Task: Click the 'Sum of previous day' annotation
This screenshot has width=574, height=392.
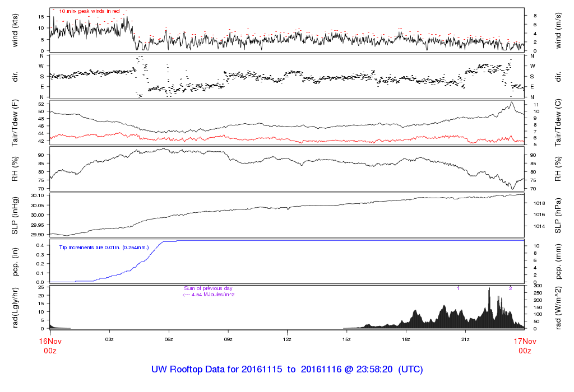Action: (207, 288)
